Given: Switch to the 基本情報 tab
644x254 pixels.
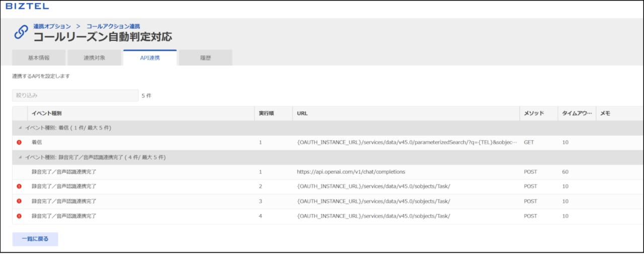Looking at the screenshot, I should coord(39,58).
